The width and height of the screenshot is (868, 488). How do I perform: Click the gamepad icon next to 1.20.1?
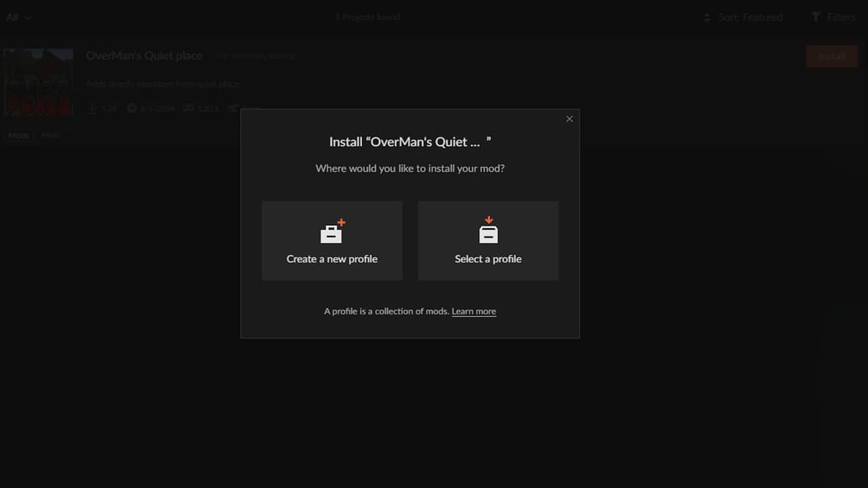point(189,109)
